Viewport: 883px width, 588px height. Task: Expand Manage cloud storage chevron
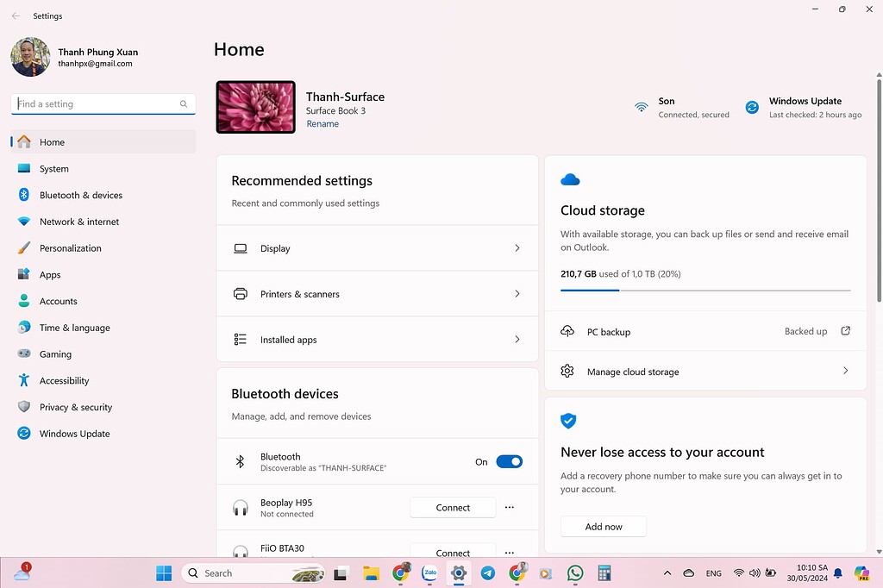tap(845, 370)
